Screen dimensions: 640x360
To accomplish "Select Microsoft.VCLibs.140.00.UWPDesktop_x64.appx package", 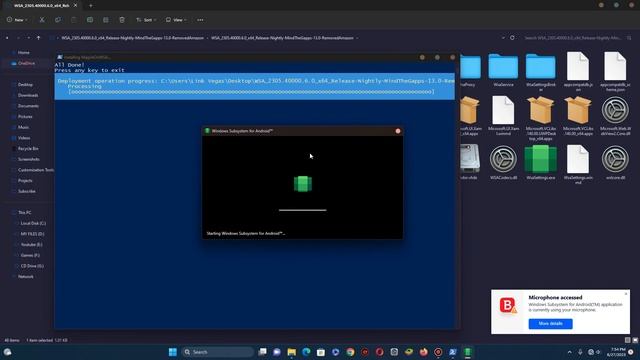I will pos(540,118).
